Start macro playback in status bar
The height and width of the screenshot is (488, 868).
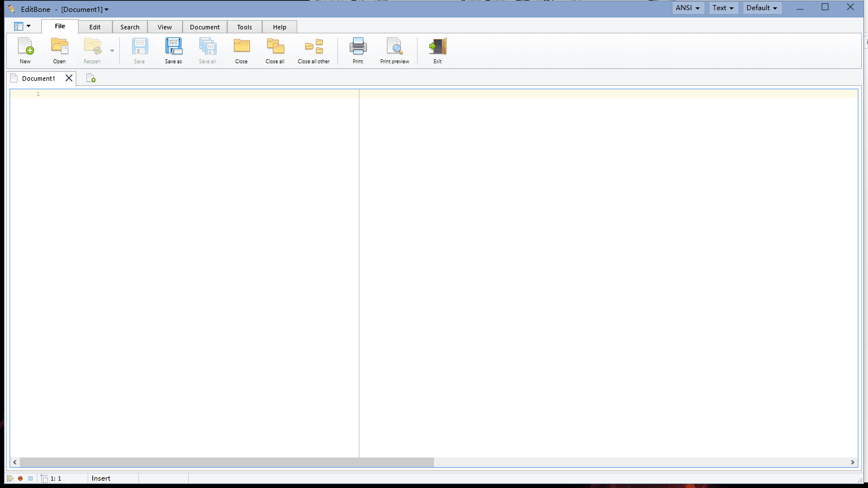10,478
